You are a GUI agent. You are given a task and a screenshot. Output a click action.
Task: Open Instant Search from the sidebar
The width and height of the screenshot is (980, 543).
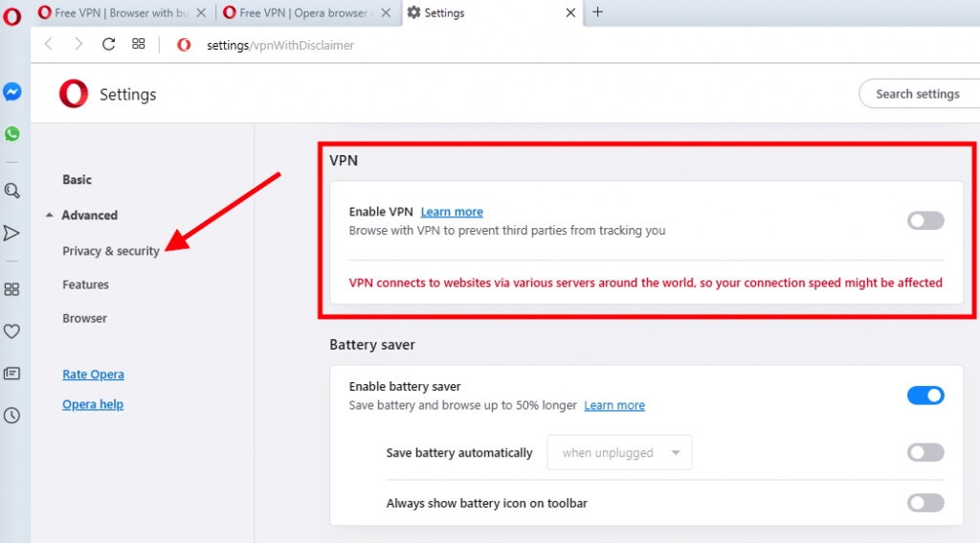(11, 191)
